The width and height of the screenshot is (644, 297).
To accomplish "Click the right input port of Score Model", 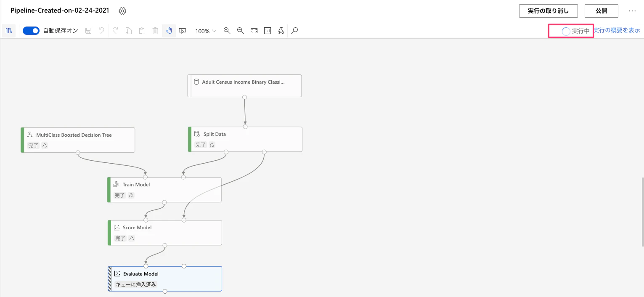I will (x=184, y=220).
